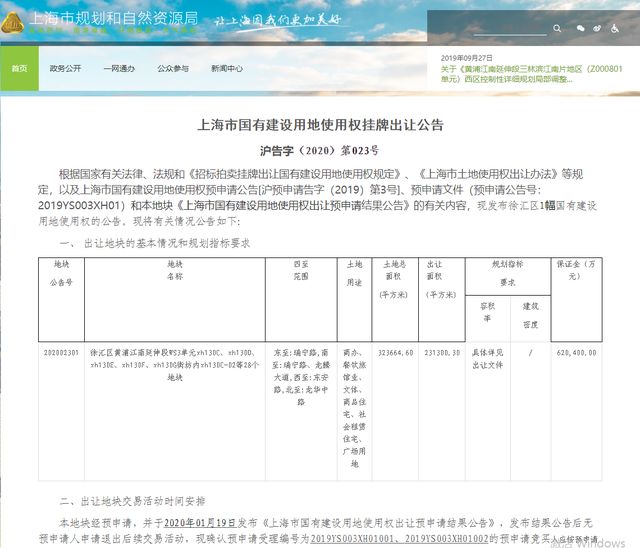Click the 沪告字（2020）第023号 subtitle

click(319, 151)
